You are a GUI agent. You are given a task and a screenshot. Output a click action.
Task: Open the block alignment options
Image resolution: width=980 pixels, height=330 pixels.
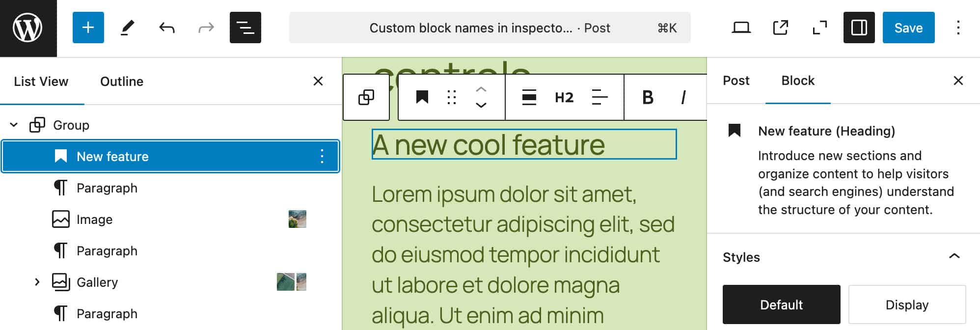pos(529,97)
